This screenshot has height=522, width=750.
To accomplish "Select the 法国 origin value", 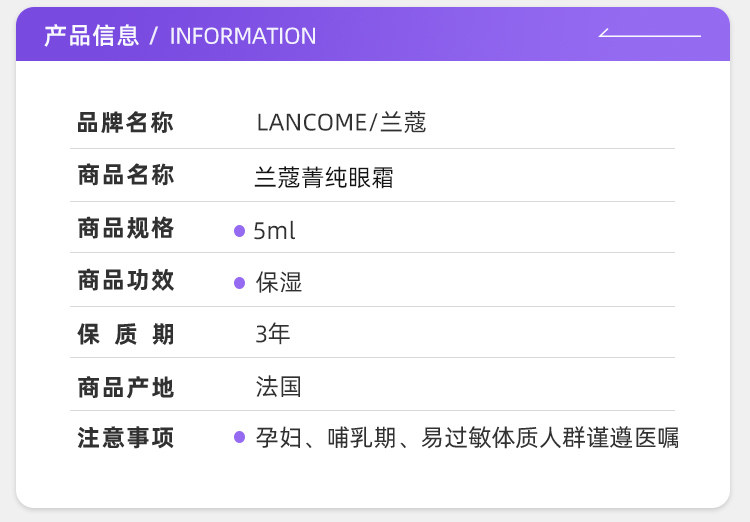I will coord(279,387).
